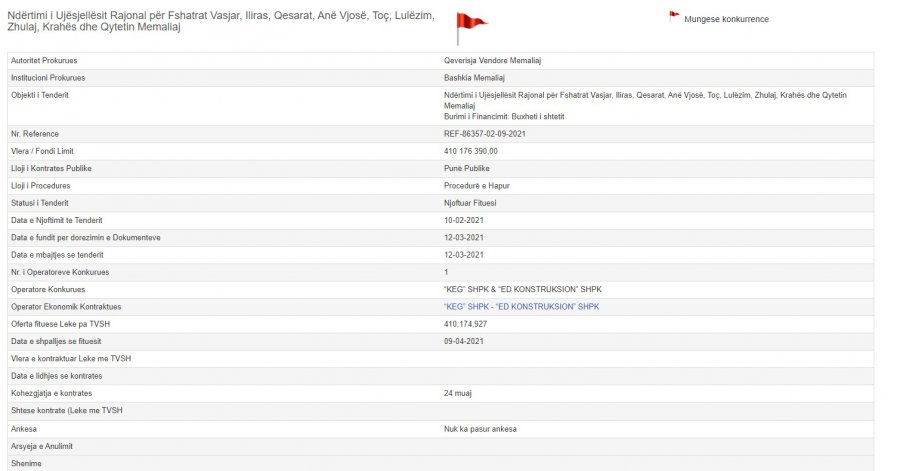
Task: Click the Arsyeja e Anulimit label
Action: [42, 446]
